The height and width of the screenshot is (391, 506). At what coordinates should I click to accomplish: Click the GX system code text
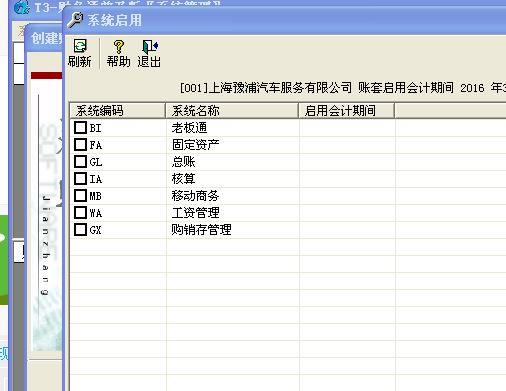click(x=96, y=230)
